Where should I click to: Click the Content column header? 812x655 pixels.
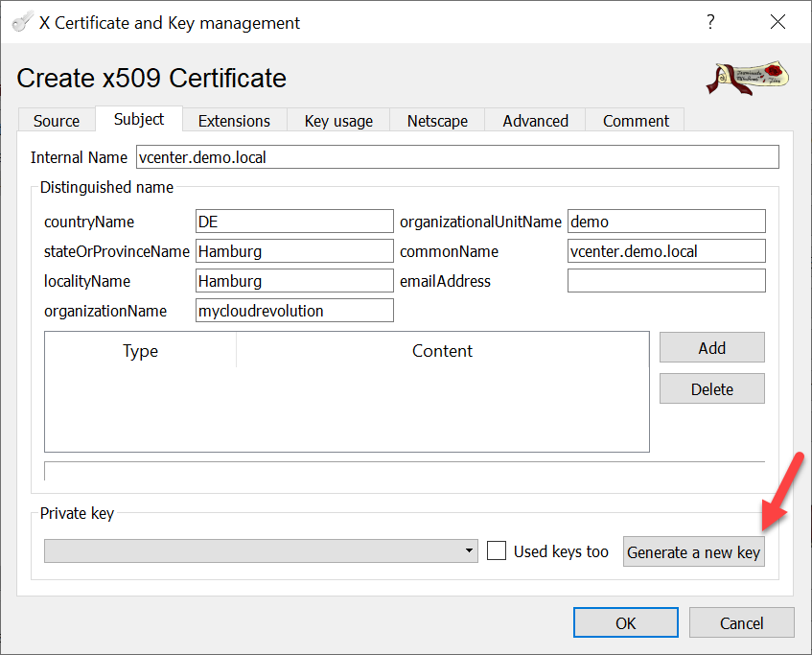tap(442, 351)
